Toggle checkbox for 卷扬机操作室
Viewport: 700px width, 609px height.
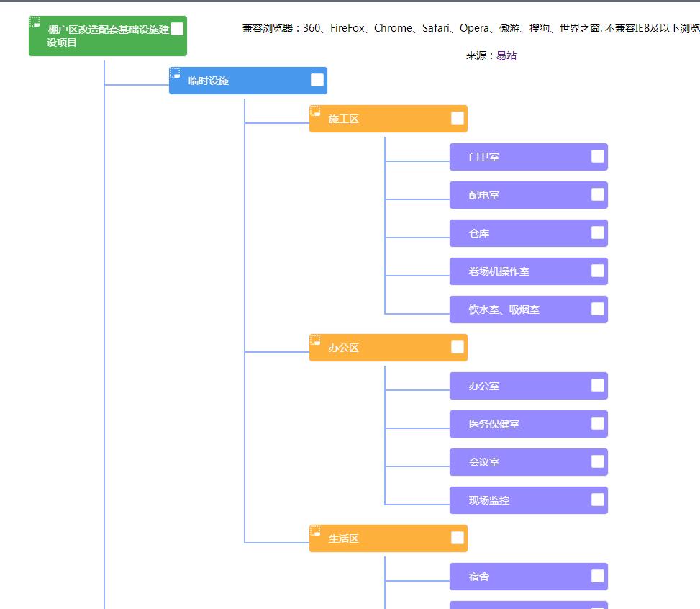598,271
